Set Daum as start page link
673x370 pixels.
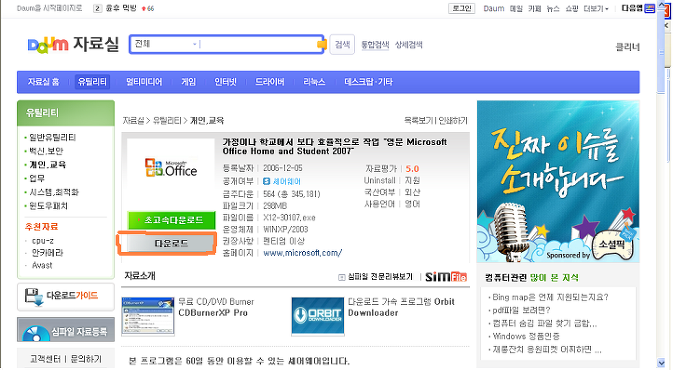[49, 8]
